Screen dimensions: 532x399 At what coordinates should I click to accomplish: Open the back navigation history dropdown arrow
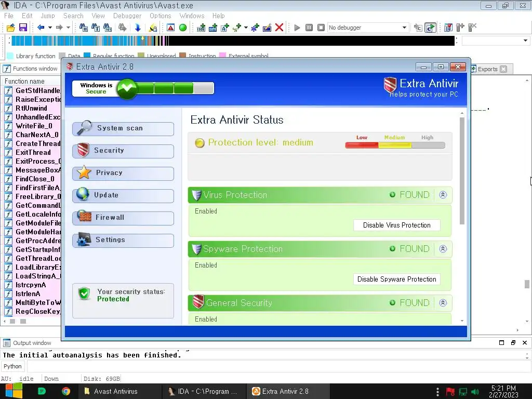click(x=50, y=28)
